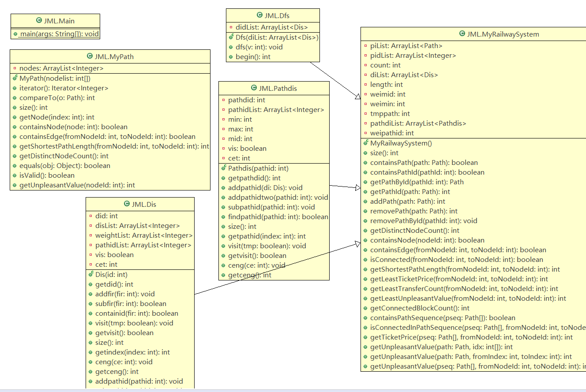Viewport: 586px width, 392px height.
Task: Click subfir(fir: int): boolean method
Action: (131, 303)
